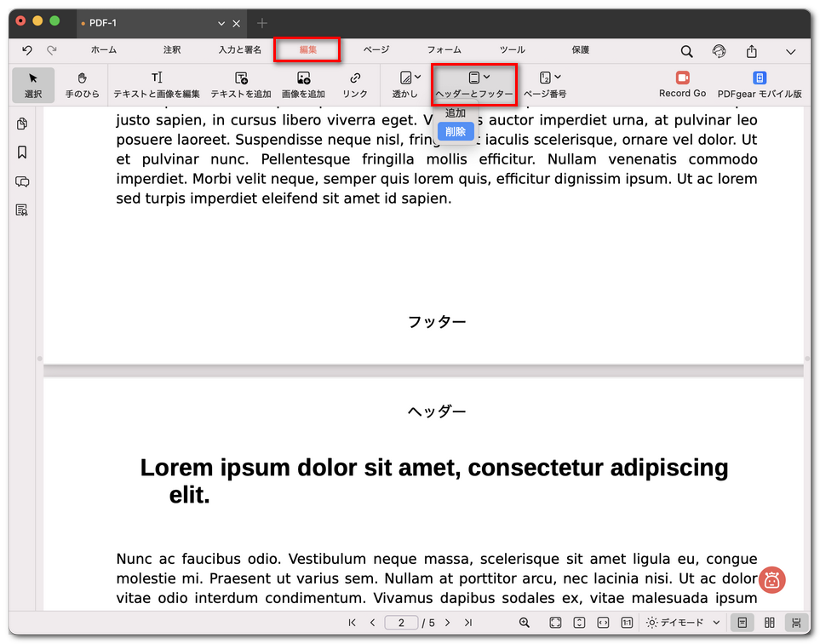Toggle single page view mode
Image resolution: width=820 pixels, height=644 pixels.
tap(743, 623)
